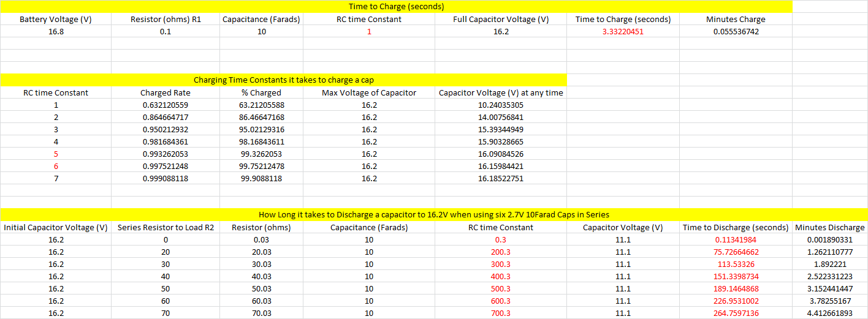Click the red RC time constant 600.3

(501, 301)
